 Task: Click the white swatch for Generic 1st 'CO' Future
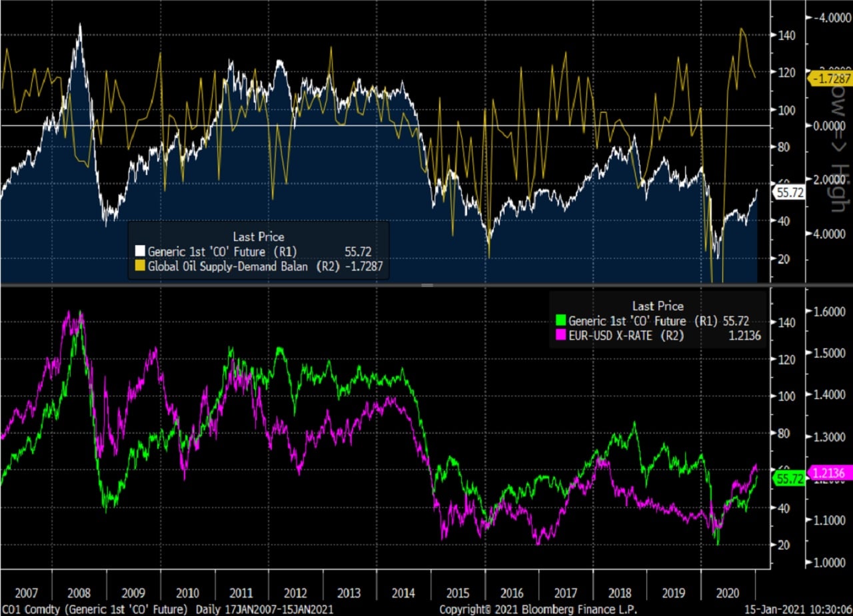click(139, 251)
